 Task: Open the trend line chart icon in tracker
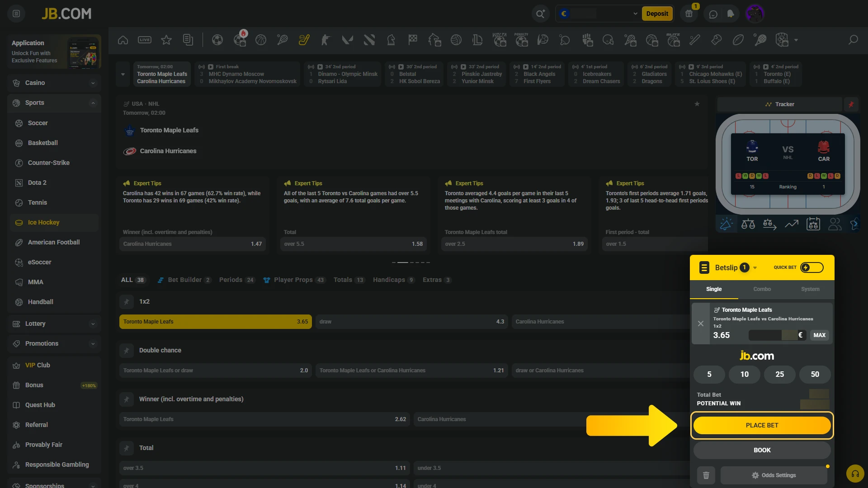pyautogui.click(x=792, y=224)
